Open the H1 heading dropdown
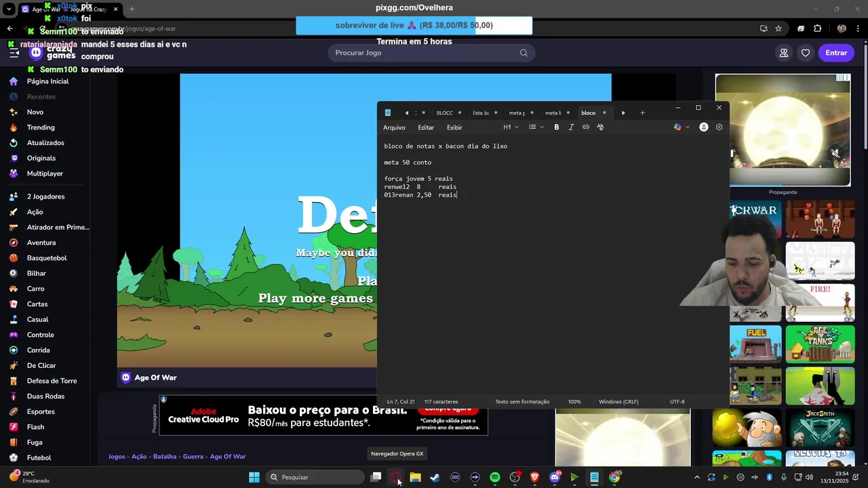Screen dimensions: 868x488 tap(511, 127)
